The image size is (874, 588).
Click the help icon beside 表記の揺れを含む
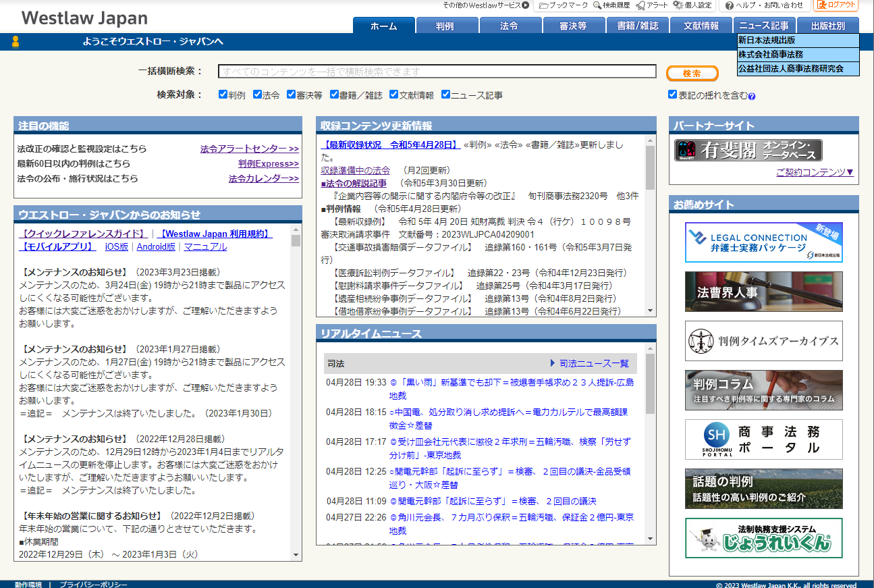(752, 96)
